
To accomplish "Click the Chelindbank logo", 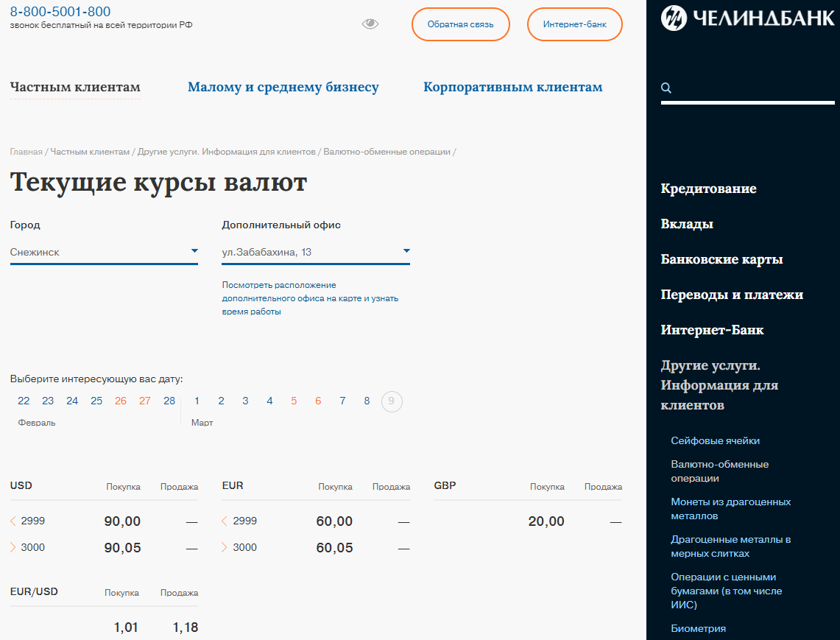I will (747, 18).
